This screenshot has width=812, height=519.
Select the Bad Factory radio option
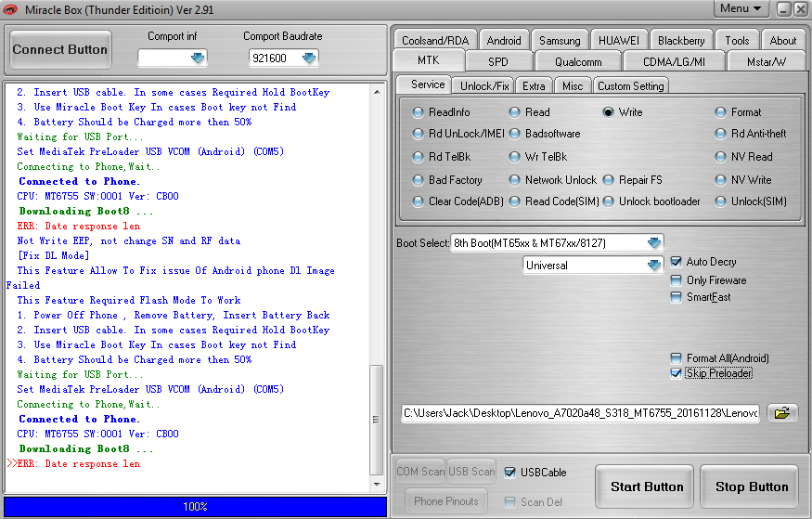point(418,180)
